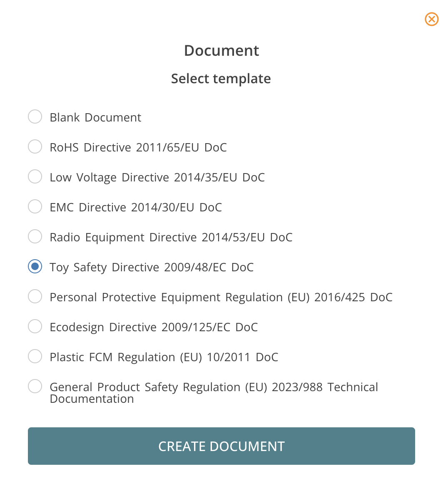Click the "EMC Directive 2014/30/EU DoC" label

[x=136, y=207]
